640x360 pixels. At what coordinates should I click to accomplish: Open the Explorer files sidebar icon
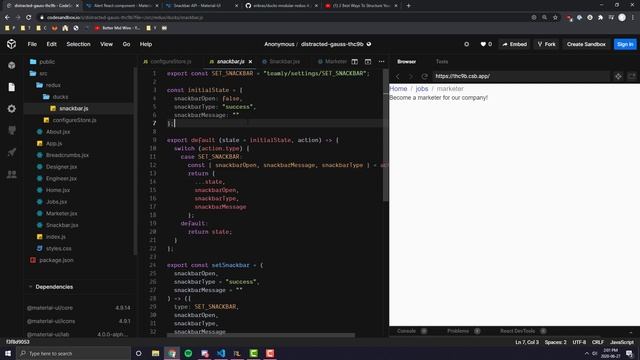[x=11, y=87]
